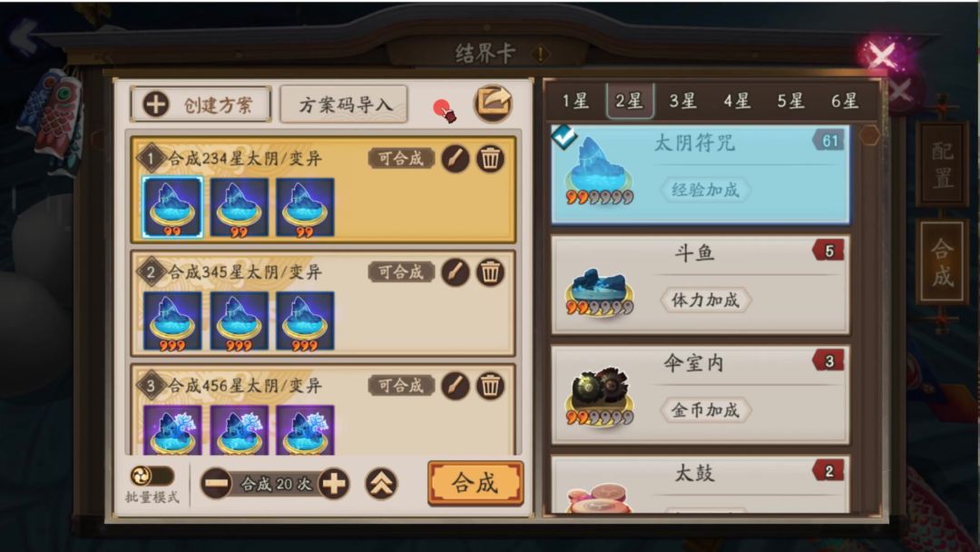Delete plan 合成456星太阴/变异 with trash icon
The image size is (980, 552).
[x=491, y=386]
